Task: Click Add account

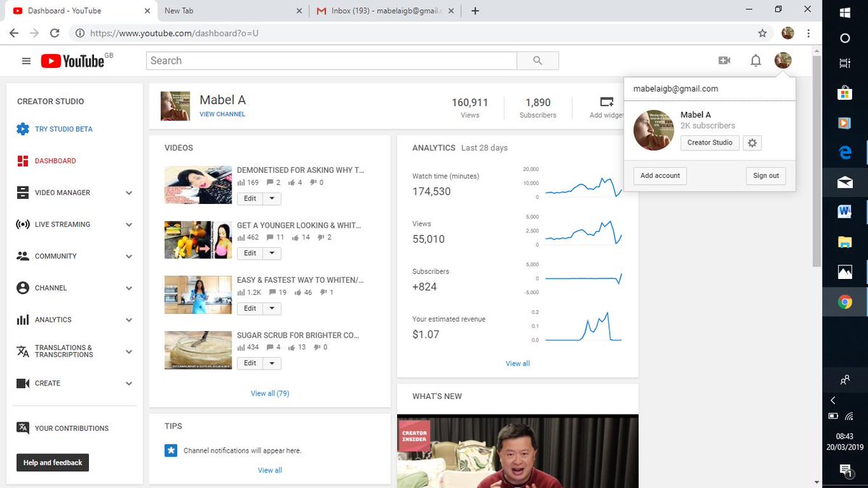Action: (660, 176)
